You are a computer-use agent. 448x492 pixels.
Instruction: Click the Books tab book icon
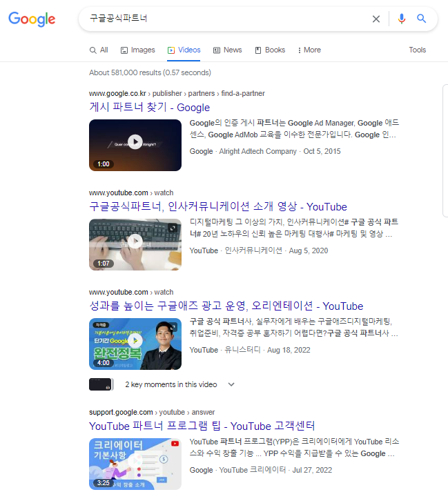pos(258,50)
